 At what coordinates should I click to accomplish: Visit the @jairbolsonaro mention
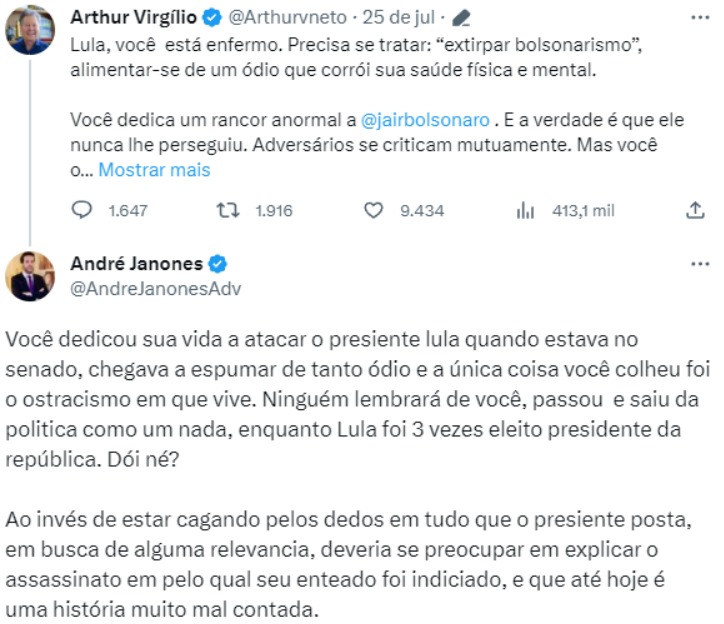[425, 120]
